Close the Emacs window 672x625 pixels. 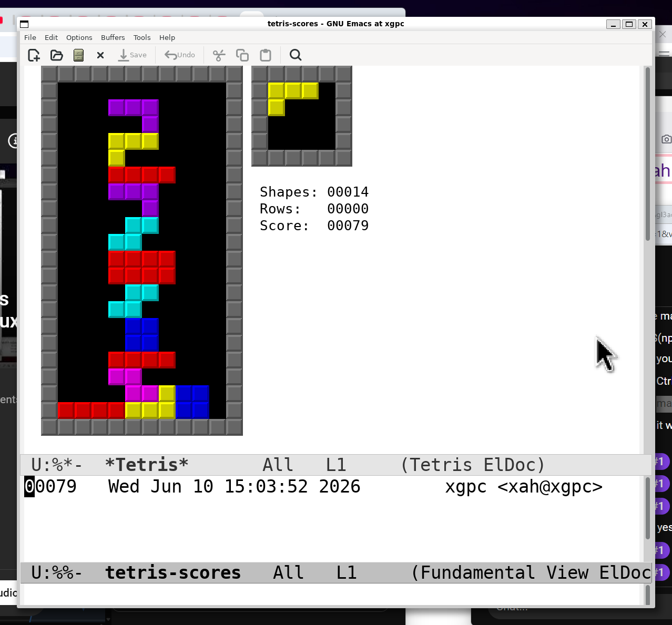click(x=645, y=24)
